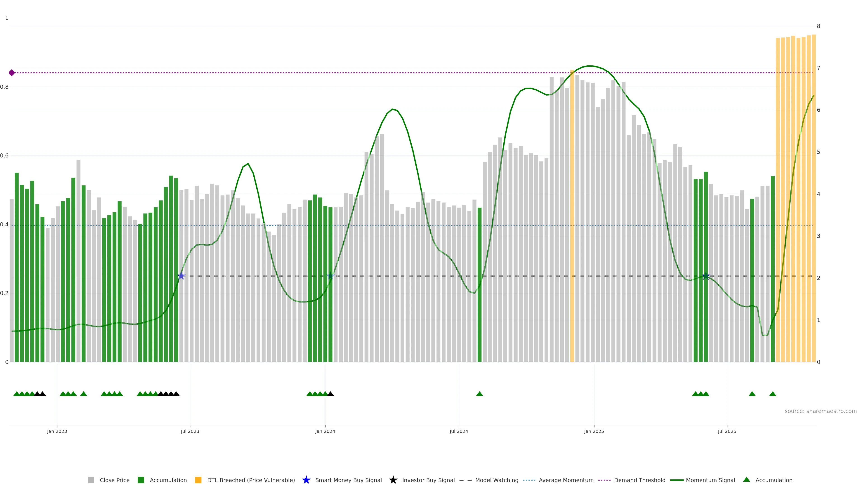Toggle Average Momentum legend entry
868x488 pixels.
click(x=566, y=480)
